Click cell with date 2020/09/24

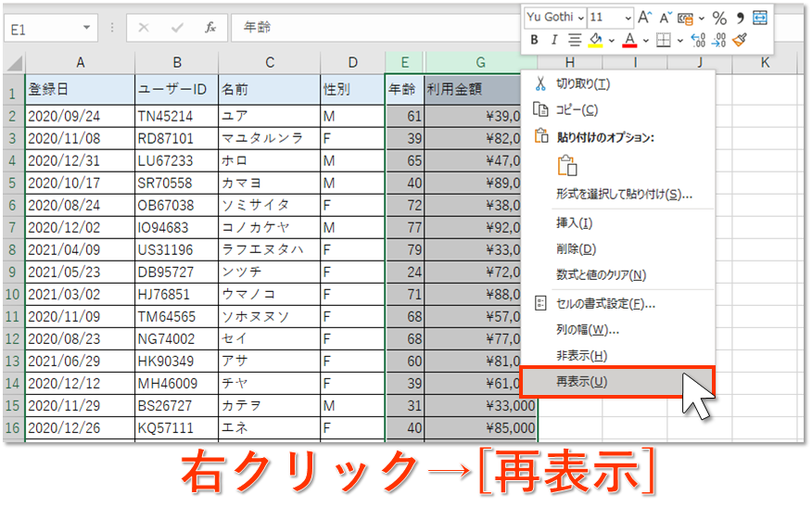[81, 117]
